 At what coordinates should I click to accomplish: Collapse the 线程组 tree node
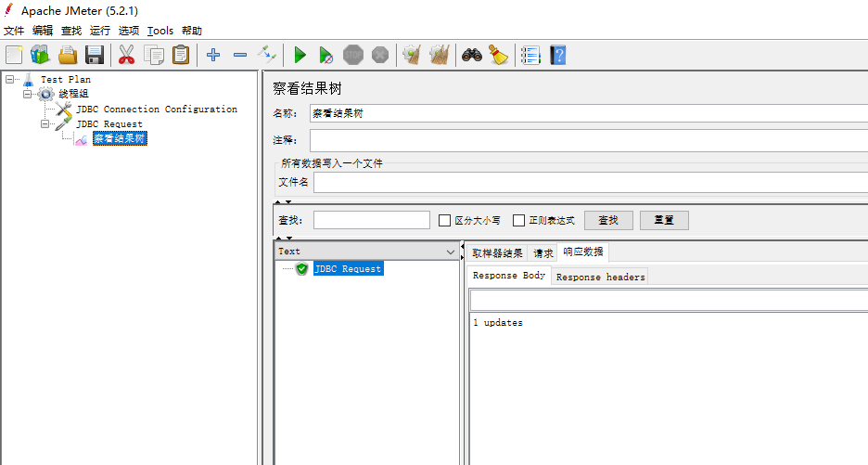28,94
